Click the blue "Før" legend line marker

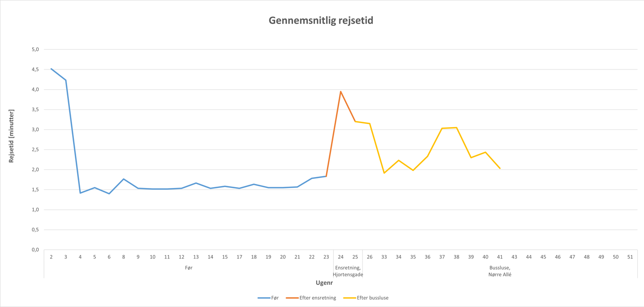pyautogui.click(x=264, y=298)
